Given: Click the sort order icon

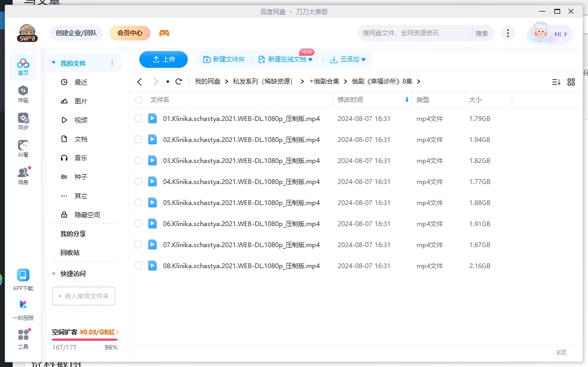Looking at the screenshot, I should click(556, 82).
